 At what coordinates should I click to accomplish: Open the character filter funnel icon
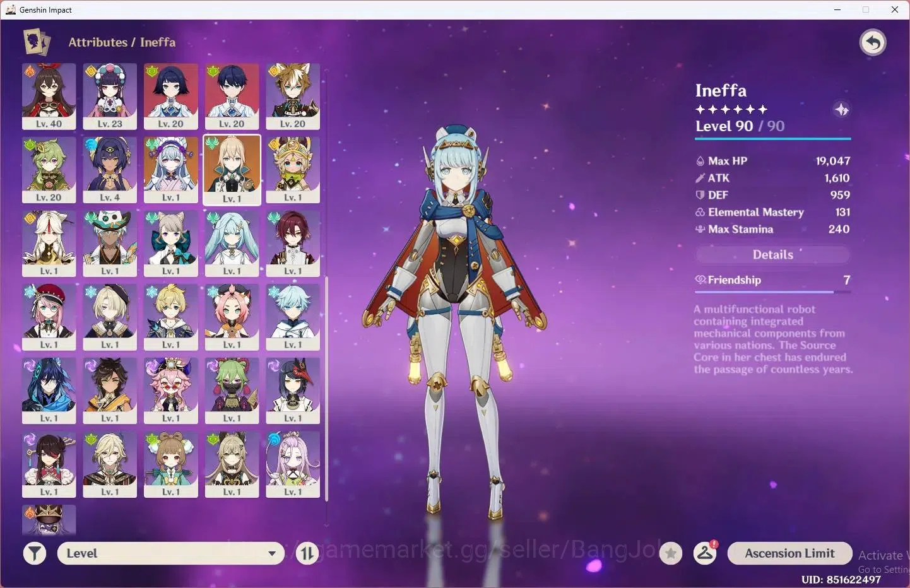35,554
